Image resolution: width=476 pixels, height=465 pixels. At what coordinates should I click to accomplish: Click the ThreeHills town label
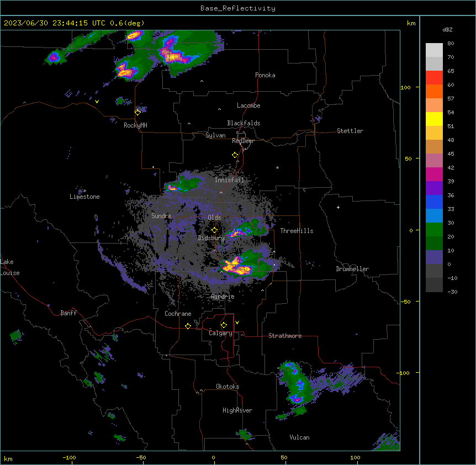click(x=297, y=231)
